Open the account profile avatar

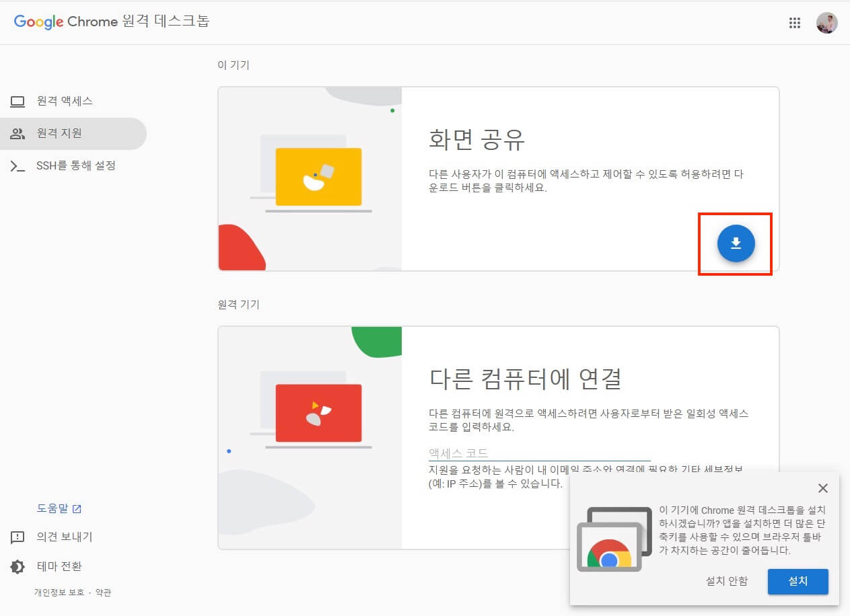pos(826,23)
